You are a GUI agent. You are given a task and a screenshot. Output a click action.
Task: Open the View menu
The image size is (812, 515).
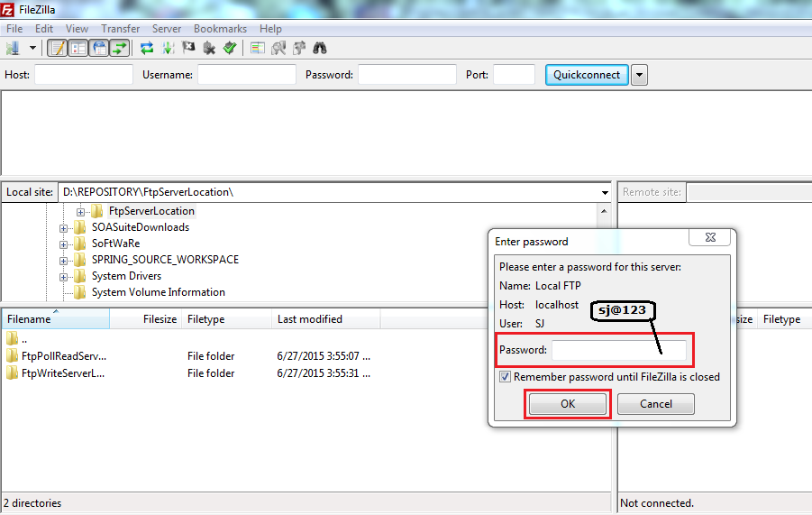[x=77, y=29]
